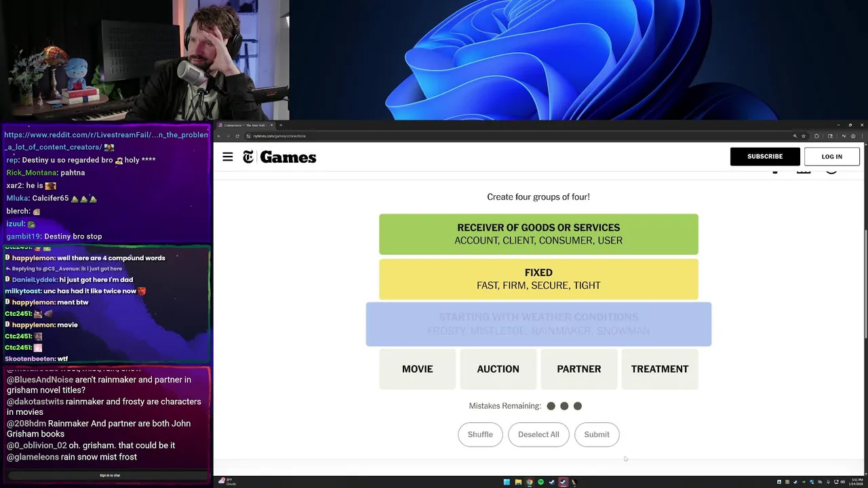868x488 pixels.
Task: Bookmark this page with star icon
Action: click(804, 136)
